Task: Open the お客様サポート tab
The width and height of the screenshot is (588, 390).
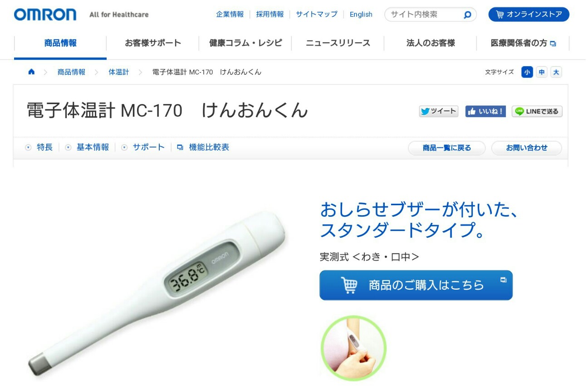Action: click(x=153, y=43)
